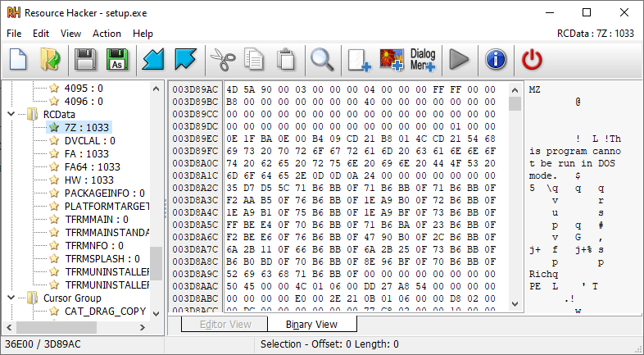Click the star icon beside FA64 : 1033
644x355 pixels.
(x=54, y=166)
